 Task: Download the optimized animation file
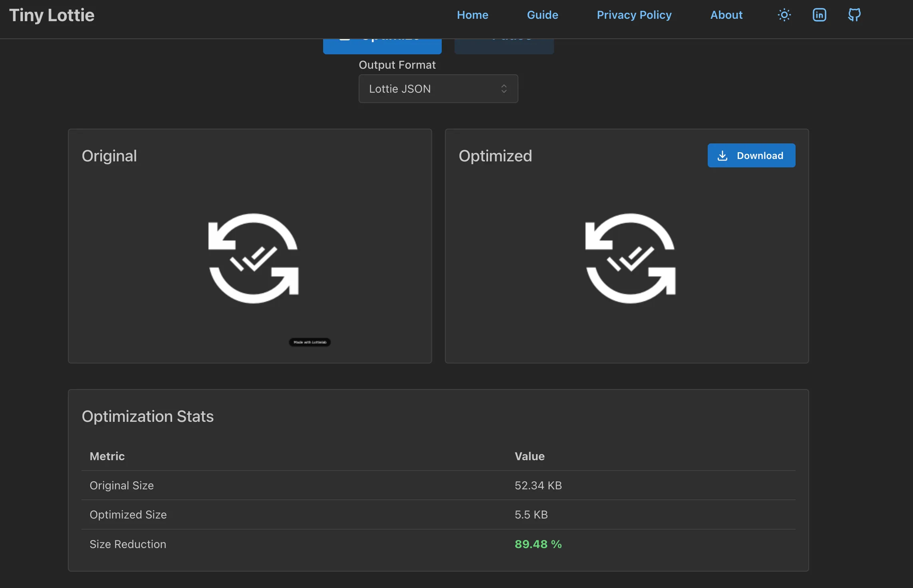click(x=751, y=155)
